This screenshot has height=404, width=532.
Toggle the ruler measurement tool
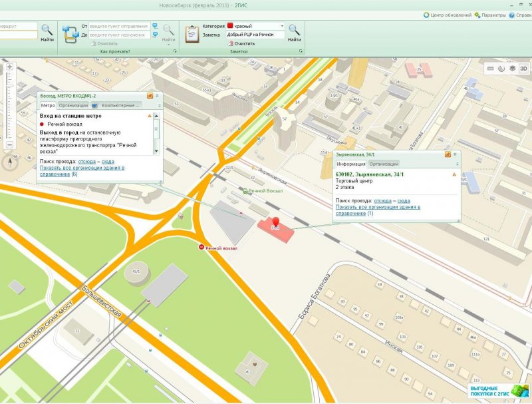tap(490, 69)
